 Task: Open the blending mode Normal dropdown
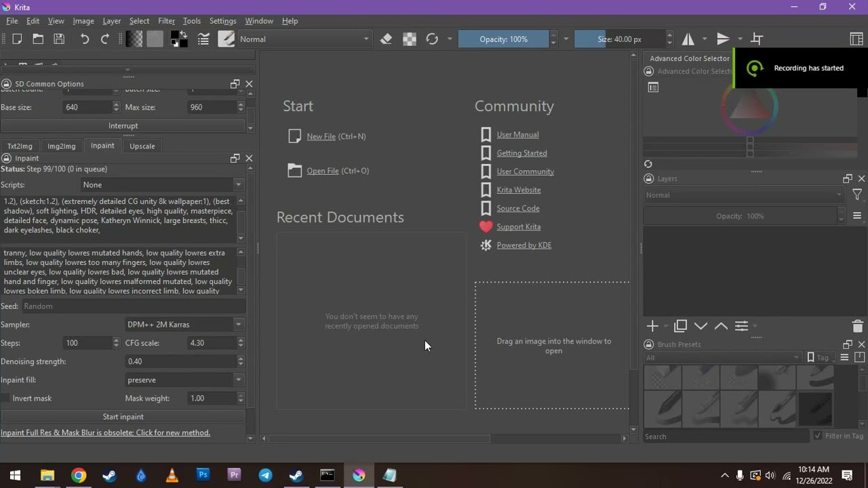pos(304,39)
